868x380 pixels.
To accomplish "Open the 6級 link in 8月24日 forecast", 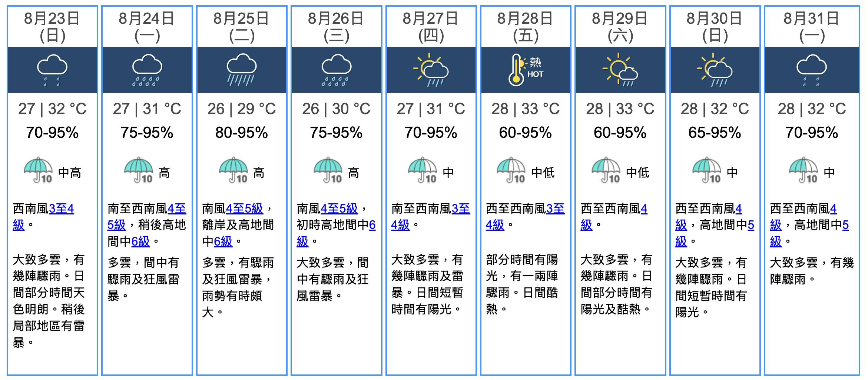I will tap(140, 242).
